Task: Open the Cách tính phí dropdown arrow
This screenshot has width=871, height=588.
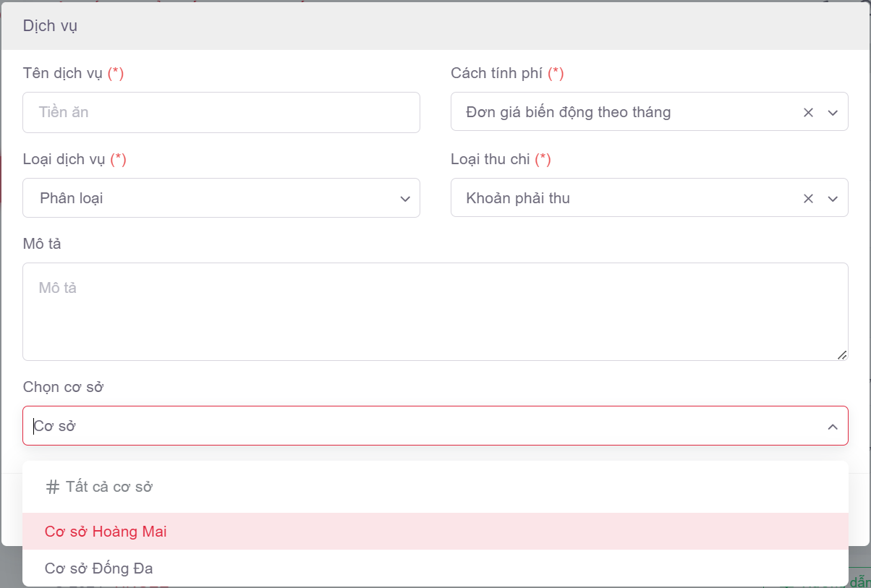Action: [x=833, y=112]
